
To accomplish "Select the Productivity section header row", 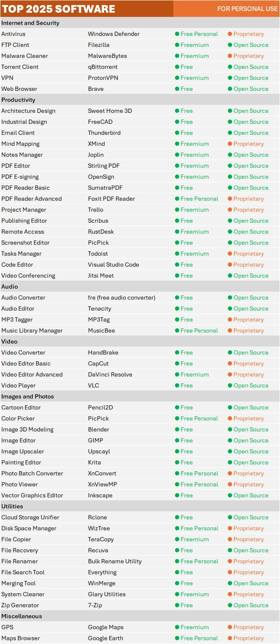I will click(18, 100).
